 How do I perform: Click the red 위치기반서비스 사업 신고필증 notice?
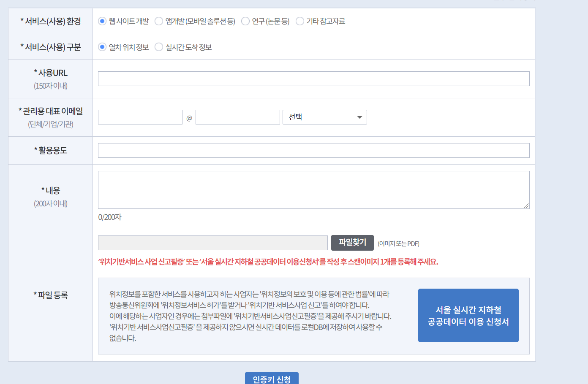click(268, 262)
